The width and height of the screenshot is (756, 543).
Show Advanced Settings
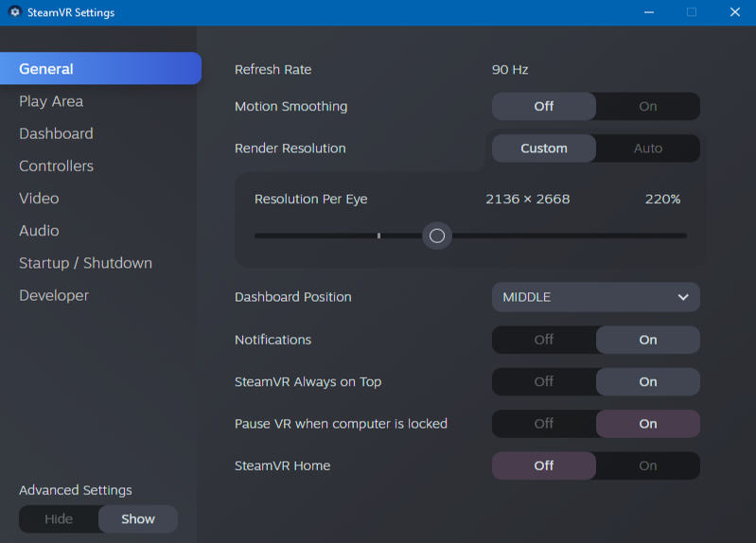pos(138,519)
